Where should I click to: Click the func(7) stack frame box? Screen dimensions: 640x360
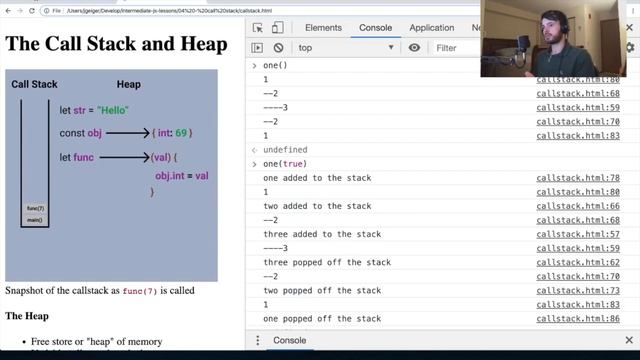pos(35,209)
